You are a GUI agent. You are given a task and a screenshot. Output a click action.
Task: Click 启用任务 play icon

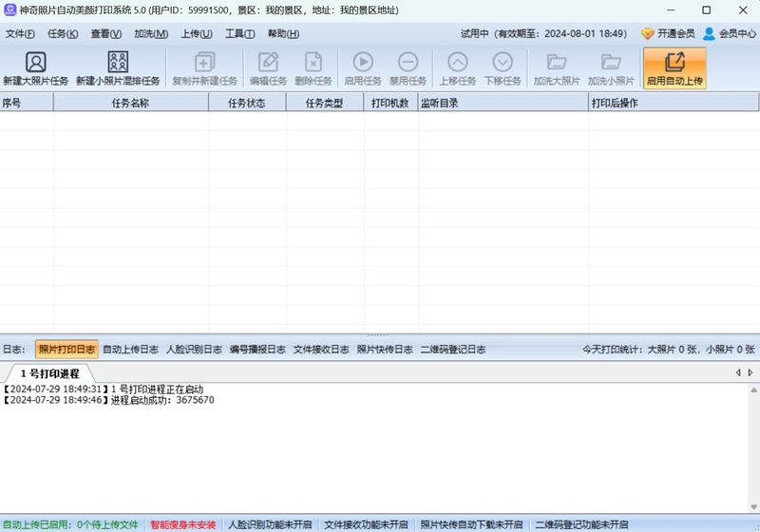point(363,62)
